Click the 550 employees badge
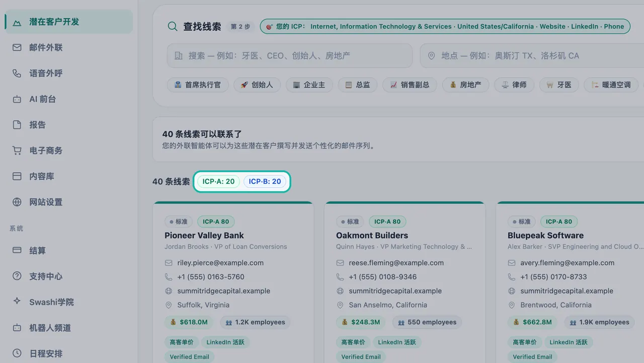The image size is (644, 363). (427, 322)
